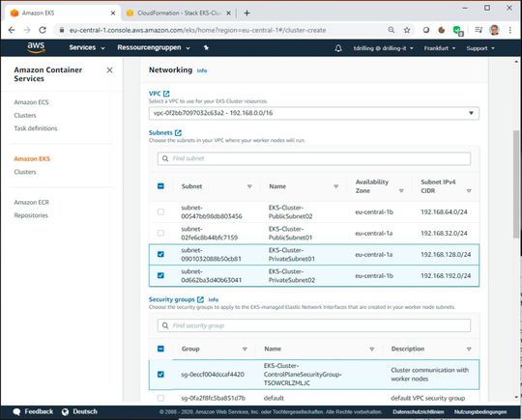Switch to the CloudFormation browser tab
Screen dimensions: 522x420
pyautogui.click(x=178, y=13)
